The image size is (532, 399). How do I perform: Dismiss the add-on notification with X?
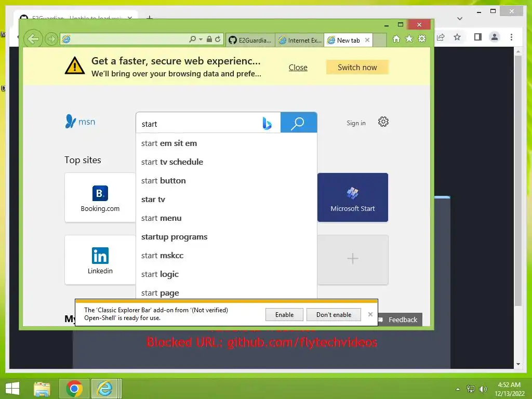click(370, 314)
